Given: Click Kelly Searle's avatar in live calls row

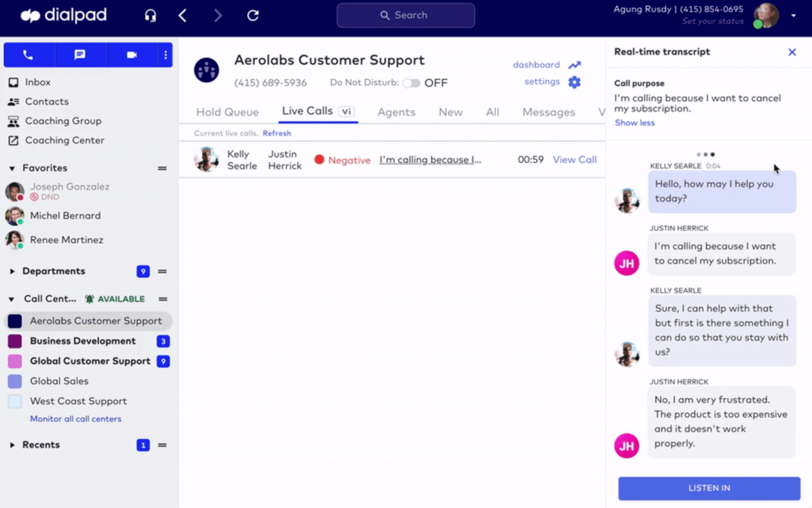Looking at the screenshot, I should (206, 160).
